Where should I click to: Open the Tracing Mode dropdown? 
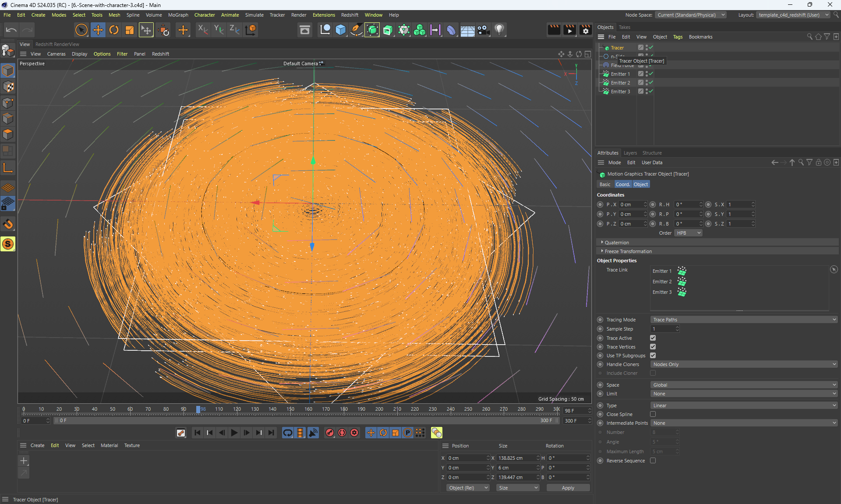tap(744, 320)
